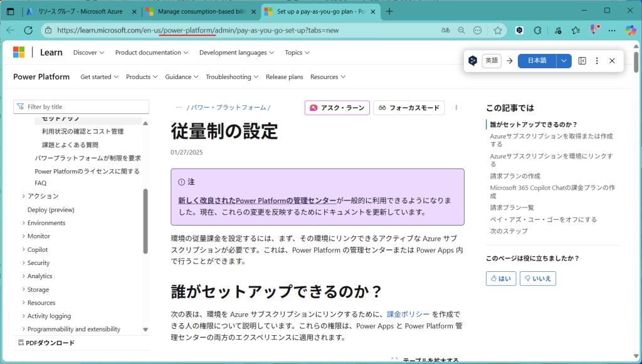Image resolution: width=642 pixels, height=364 pixels.
Task: Click the address bar URL
Action: [x=197, y=30]
